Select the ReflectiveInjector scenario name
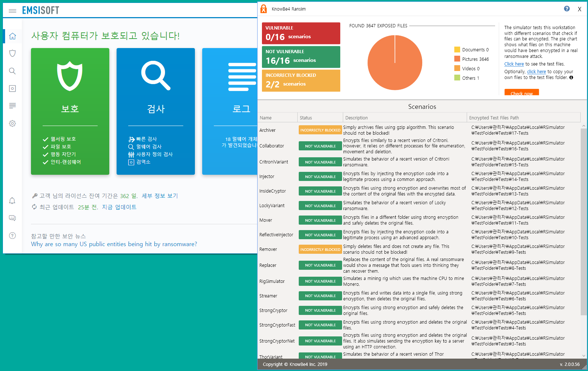 pyautogui.click(x=276, y=235)
